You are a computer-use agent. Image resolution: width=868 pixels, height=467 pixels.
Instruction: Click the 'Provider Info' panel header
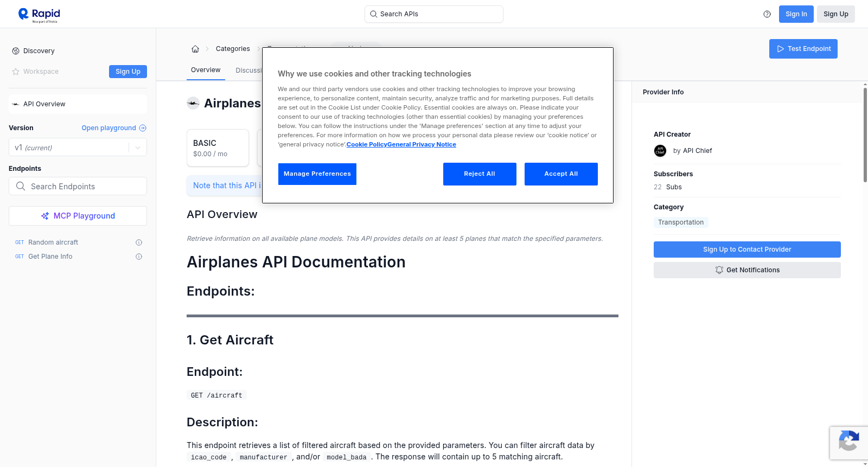(x=663, y=92)
